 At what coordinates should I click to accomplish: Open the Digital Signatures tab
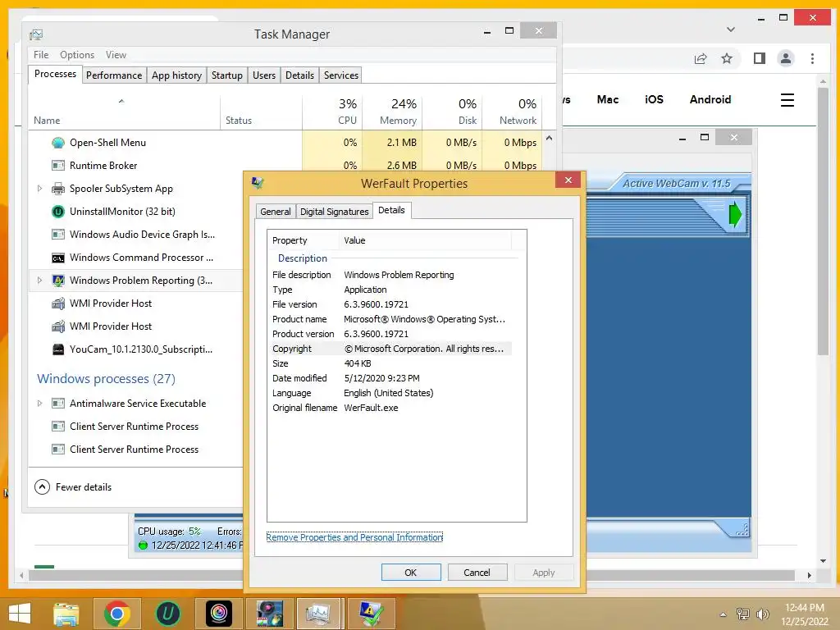[335, 212]
